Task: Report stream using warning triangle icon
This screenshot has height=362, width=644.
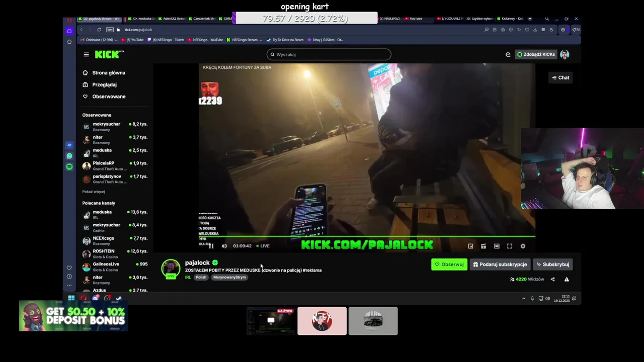Action: tap(567, 279)
